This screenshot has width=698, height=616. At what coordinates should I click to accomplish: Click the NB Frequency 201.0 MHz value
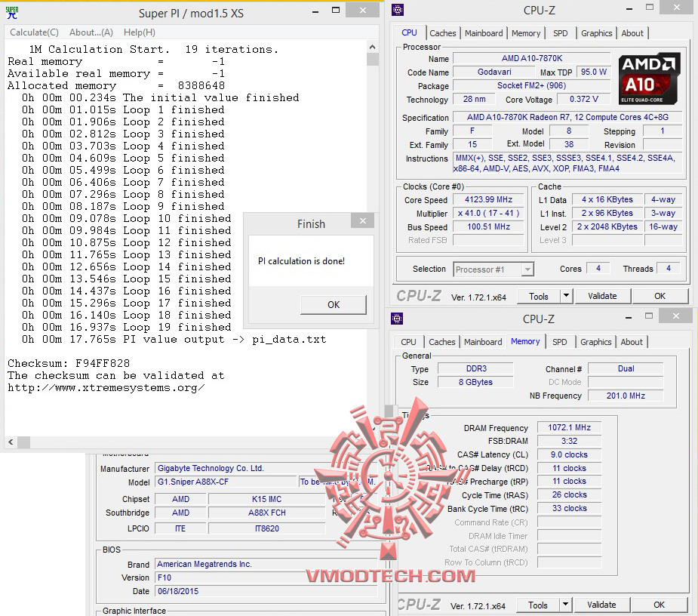click(626, 396)
